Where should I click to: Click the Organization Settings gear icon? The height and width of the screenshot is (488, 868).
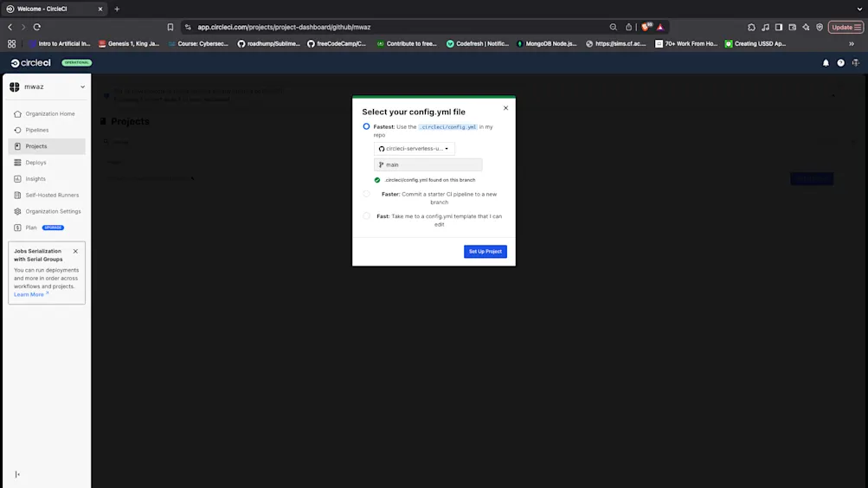(17, 211)
